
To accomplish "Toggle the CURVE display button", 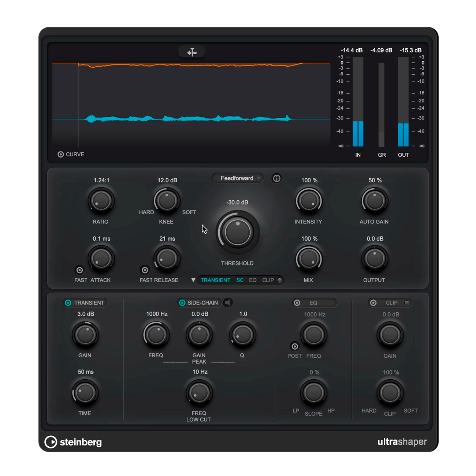I will pyautogui.click(x=61, y=155).
